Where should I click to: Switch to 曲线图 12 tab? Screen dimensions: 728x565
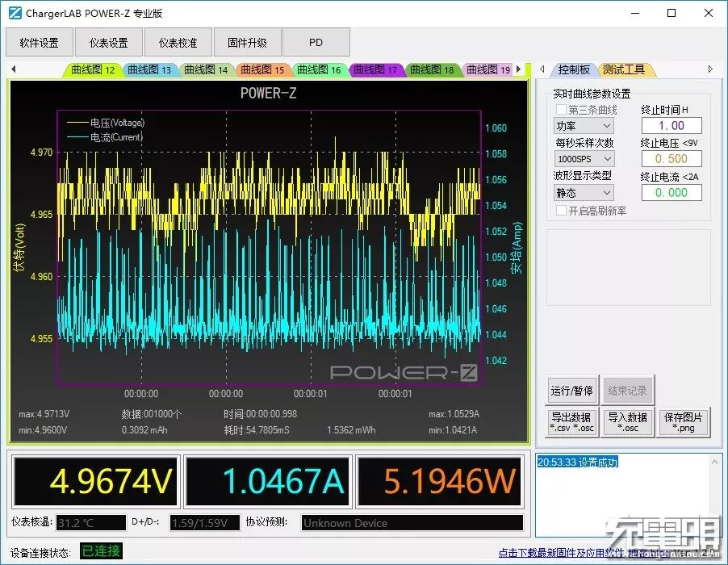click(93, 69)
